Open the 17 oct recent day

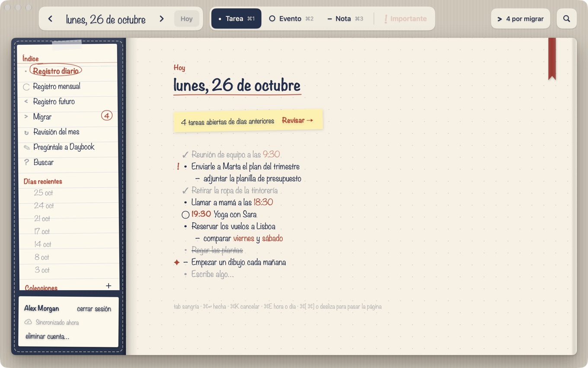[42, 232]
